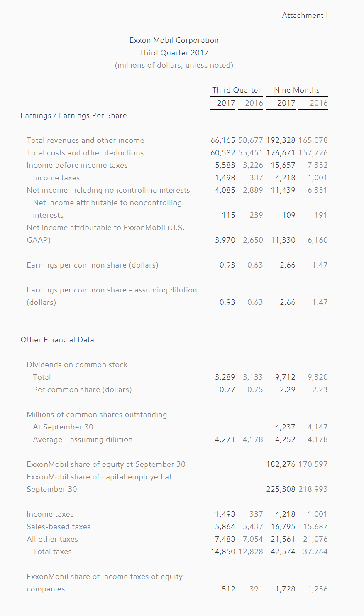Click the Total revenues and other income label
The height and width of the screenshot is (616, 364).
tap(86, 140)
